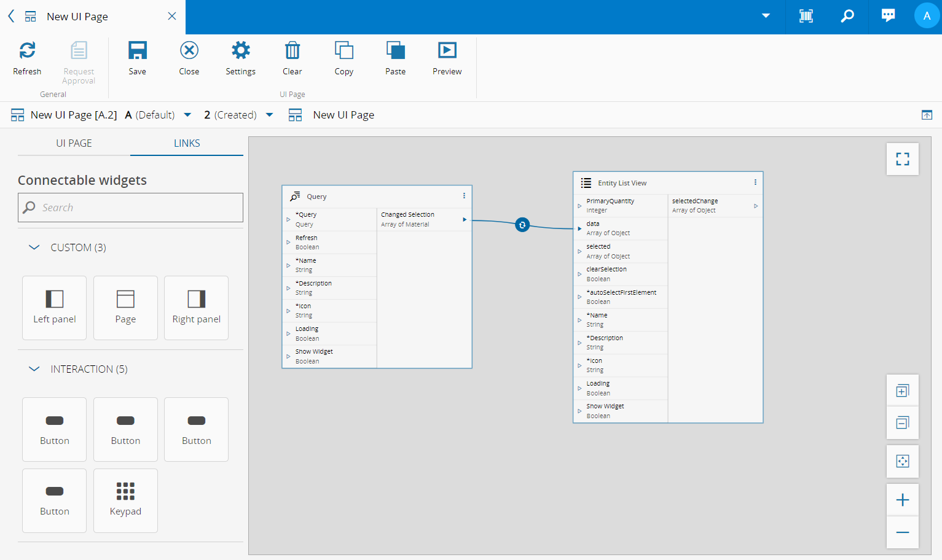Launch Preview of the UI page

[447, 51]
